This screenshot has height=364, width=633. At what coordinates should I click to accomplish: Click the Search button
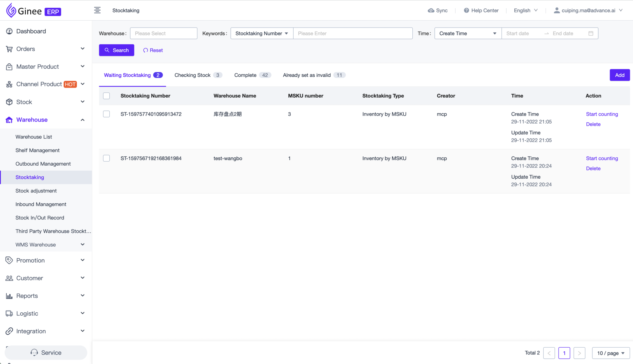[x=117, y=50]
